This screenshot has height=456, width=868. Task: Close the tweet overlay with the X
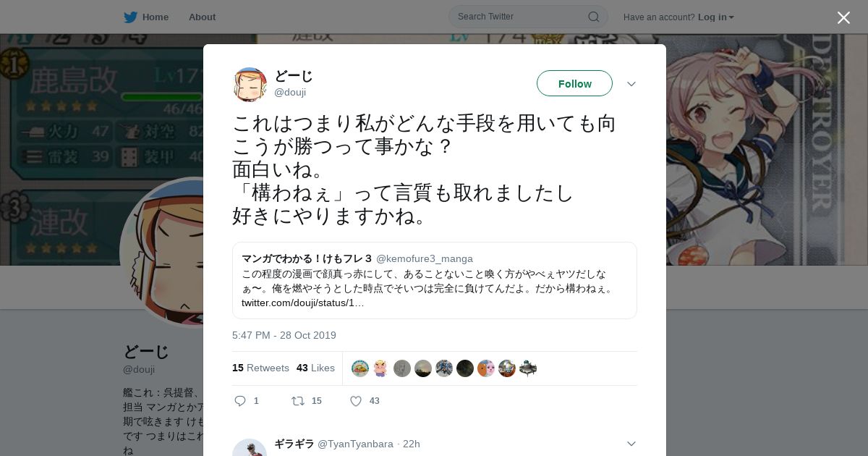coord(843,17)
